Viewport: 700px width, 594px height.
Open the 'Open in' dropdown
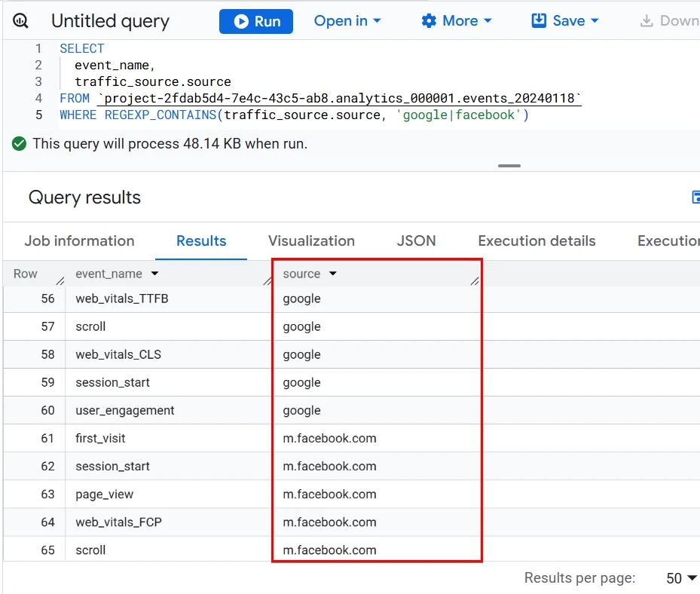(347, 21)
